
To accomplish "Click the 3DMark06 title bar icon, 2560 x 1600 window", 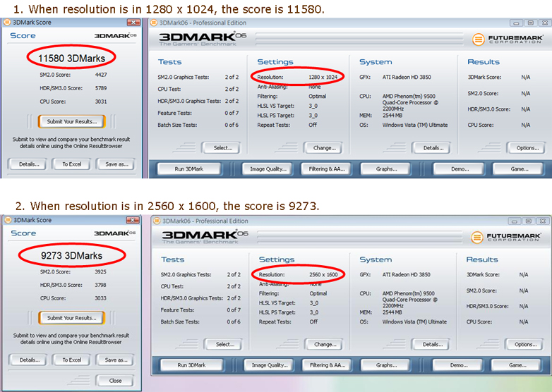I will click(x=157, y=221).
